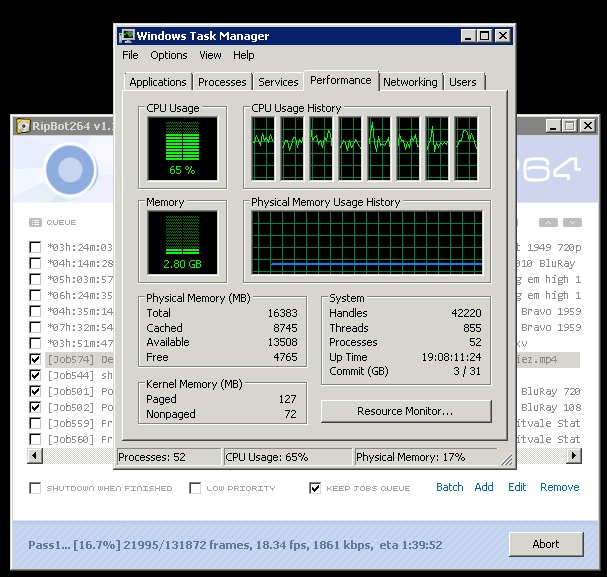Screen dimensions: 607x577
Task: Click the *07h:32m:54 queue row text
Action: (80, 327)
